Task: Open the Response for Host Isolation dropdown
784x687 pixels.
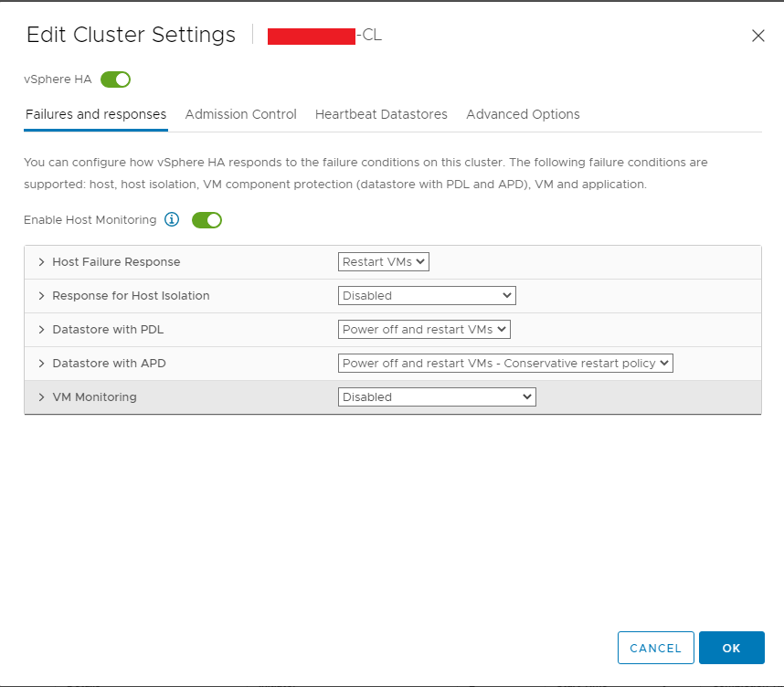Action: tap(427, 295)
